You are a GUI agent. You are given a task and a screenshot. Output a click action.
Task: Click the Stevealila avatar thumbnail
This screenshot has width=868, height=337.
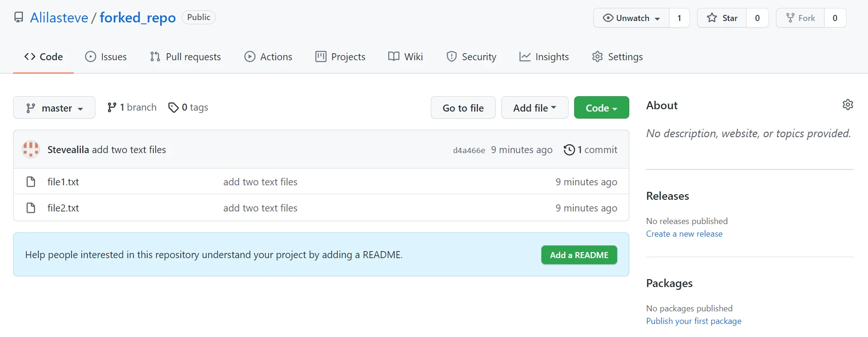pyautogui.click(x=31, y=149)
